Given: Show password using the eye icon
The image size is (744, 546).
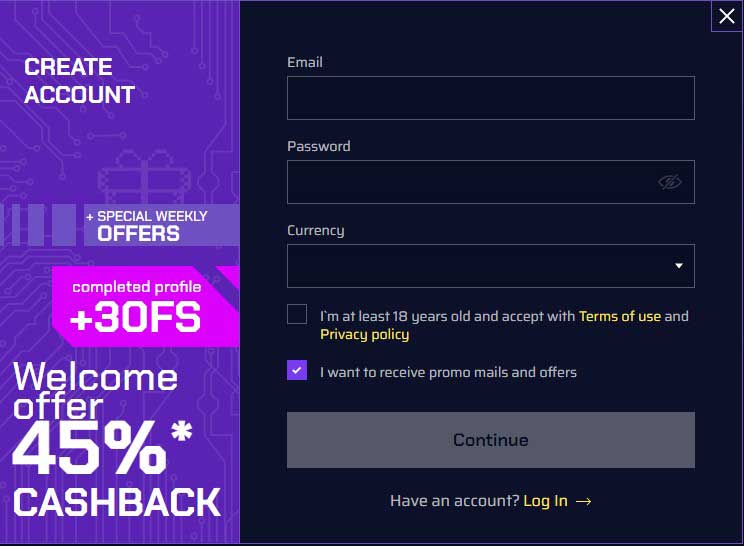Looking at the screenshot, I should [x=669, y=182].
